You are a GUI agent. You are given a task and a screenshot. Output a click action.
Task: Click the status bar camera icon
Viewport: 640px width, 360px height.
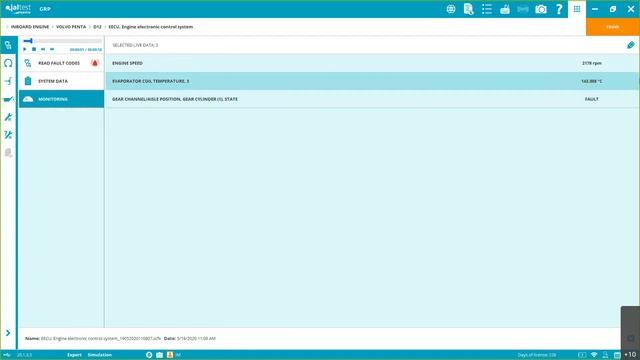point(160,355)
